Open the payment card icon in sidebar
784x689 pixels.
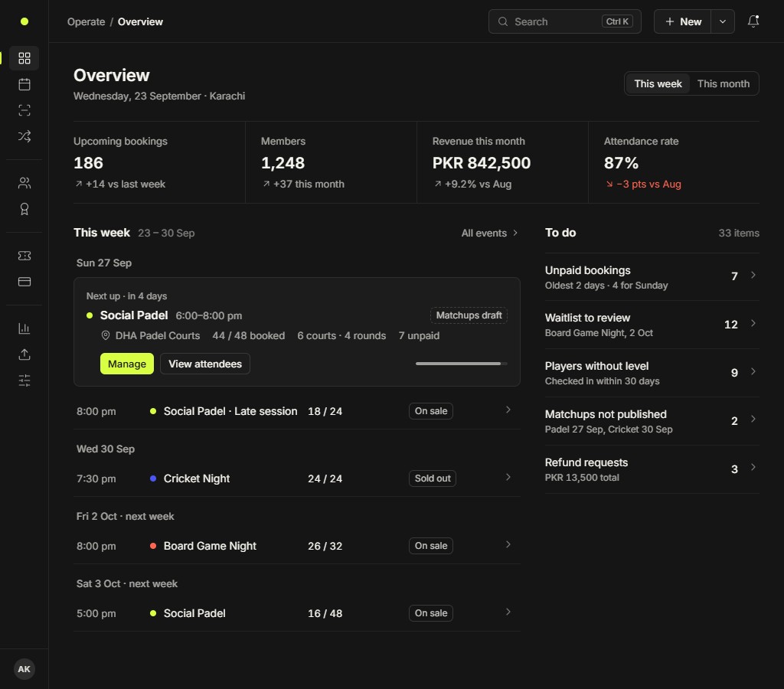coord(24,282)
